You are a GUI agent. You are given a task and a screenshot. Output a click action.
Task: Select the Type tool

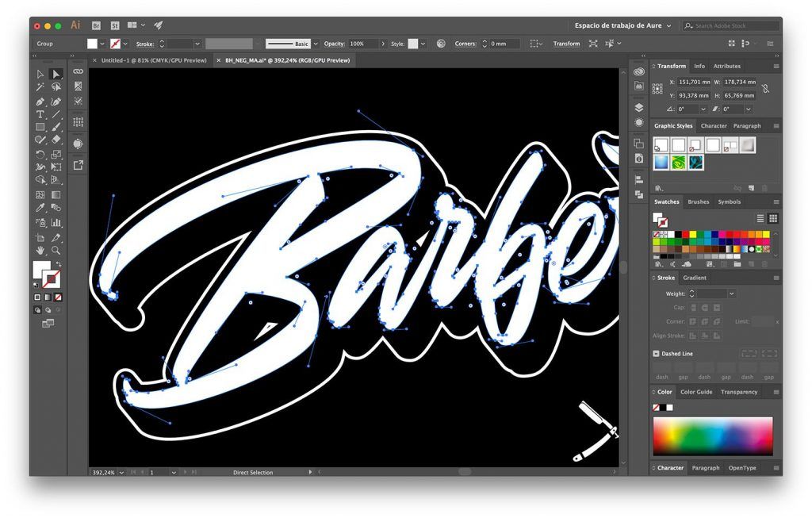[40, 114]
